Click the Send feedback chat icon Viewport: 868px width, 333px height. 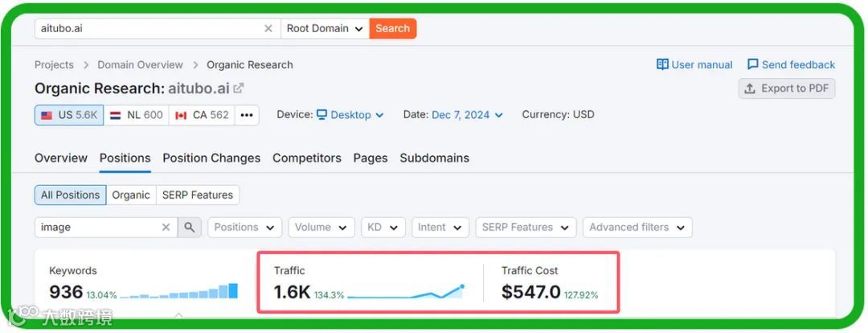tap(753, 64)
